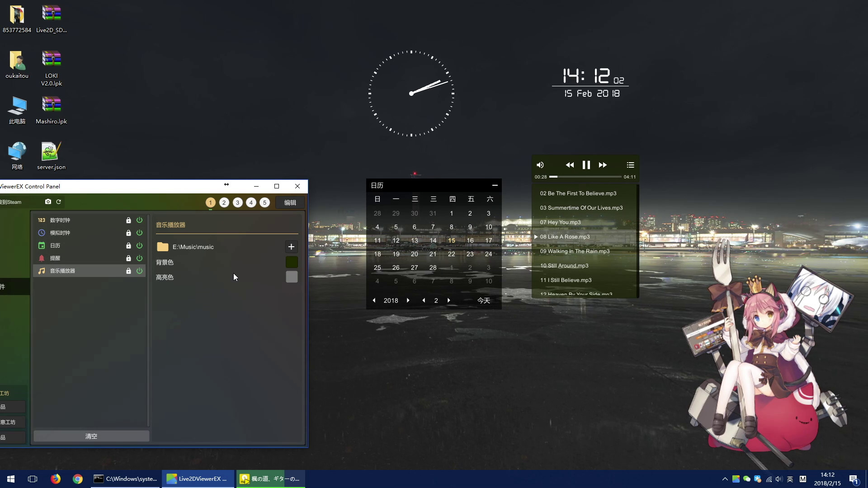Switch to profile tab 5

point(264,202)
